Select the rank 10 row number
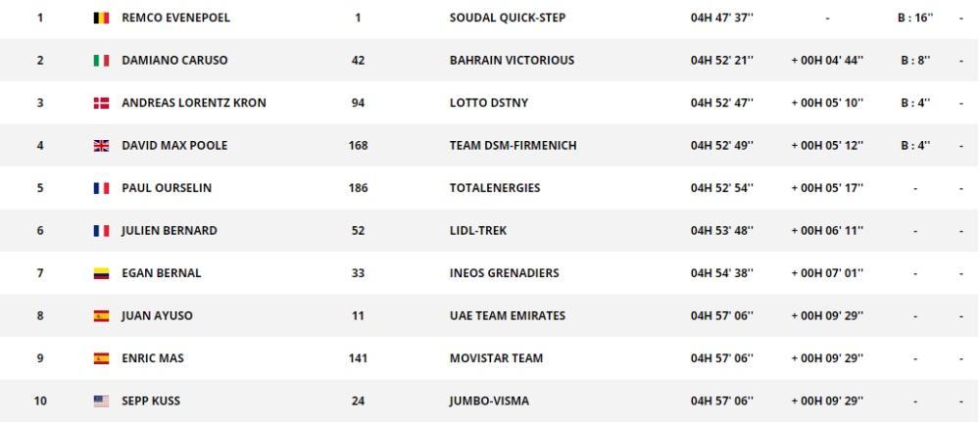 [40, 400]
